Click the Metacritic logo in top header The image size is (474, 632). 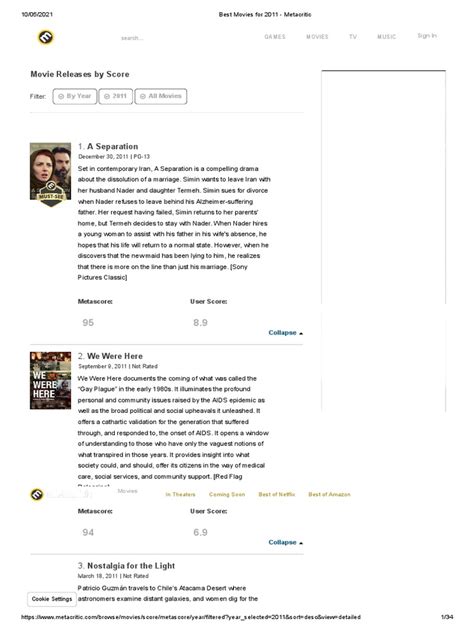46,37
